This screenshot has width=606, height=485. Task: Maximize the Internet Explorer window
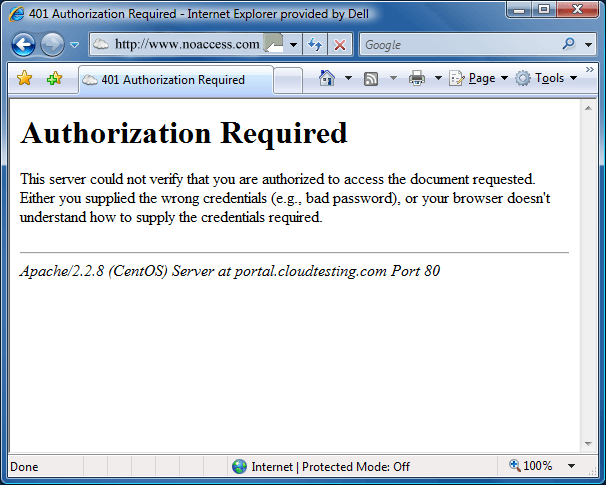pos(544,9)
